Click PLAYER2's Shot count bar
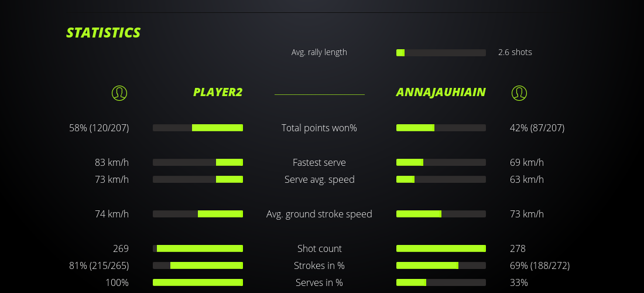644x293 pixels. click(x=198, y=248)
